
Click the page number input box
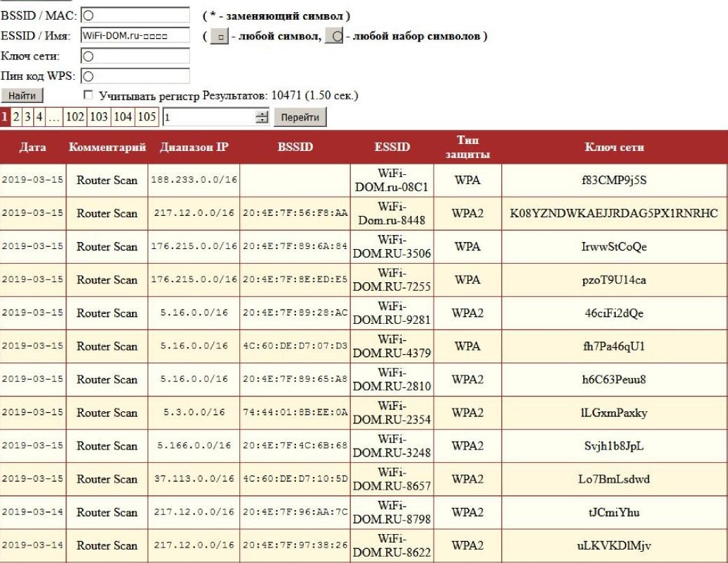pos(210,117)
